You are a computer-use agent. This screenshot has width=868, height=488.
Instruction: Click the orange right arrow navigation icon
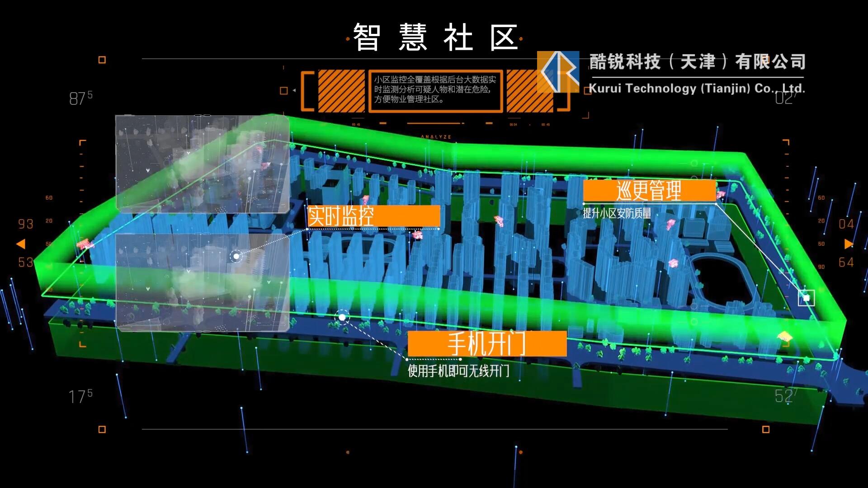coord(849,244)
